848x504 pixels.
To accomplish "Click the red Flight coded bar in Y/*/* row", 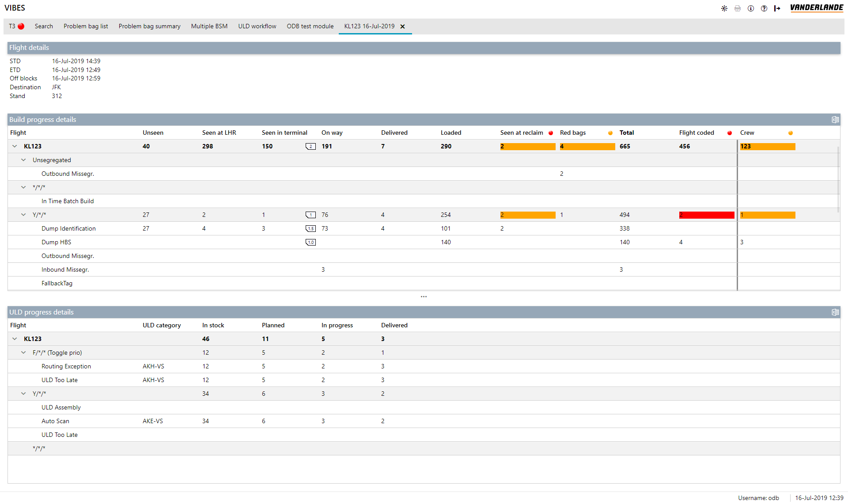I will [707, 215].
